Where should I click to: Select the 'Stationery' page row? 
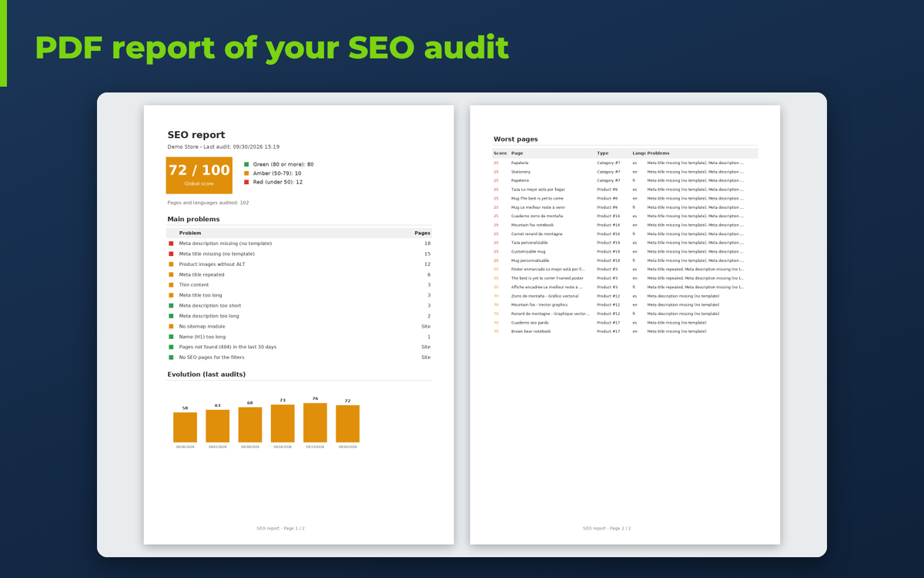click(625, 172)
